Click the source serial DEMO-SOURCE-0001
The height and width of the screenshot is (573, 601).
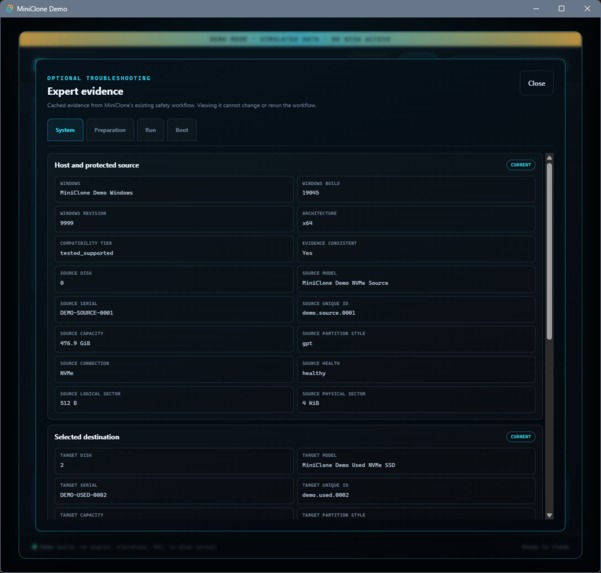click(x=87, y=313)
